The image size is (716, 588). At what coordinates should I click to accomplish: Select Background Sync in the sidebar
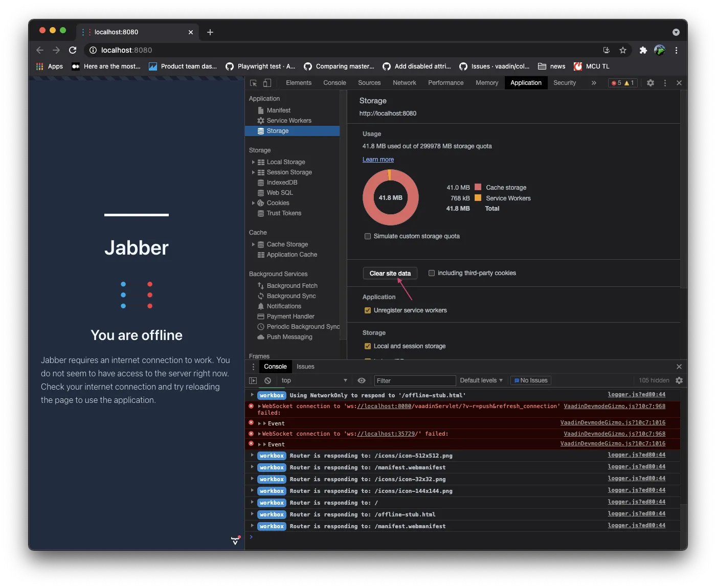(292, 296)
